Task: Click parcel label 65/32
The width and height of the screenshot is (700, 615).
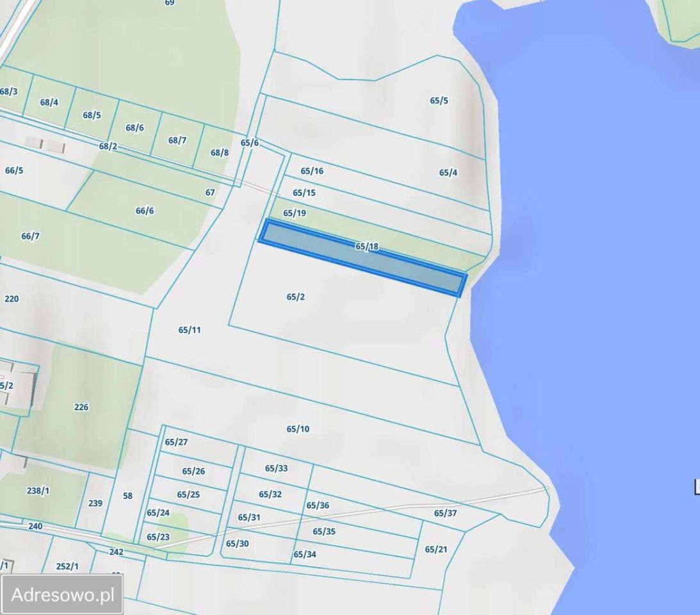Action: (270, 495)
